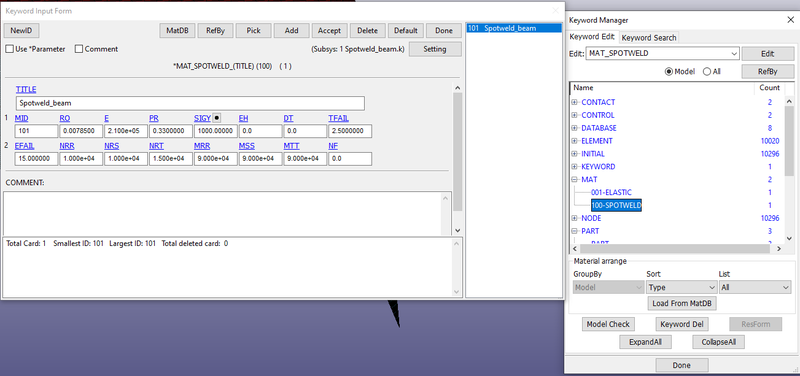Expand the INITIAL tree node
Viewport: 800px width, 376px height.
pyautogui.click(x=574, y=154)
